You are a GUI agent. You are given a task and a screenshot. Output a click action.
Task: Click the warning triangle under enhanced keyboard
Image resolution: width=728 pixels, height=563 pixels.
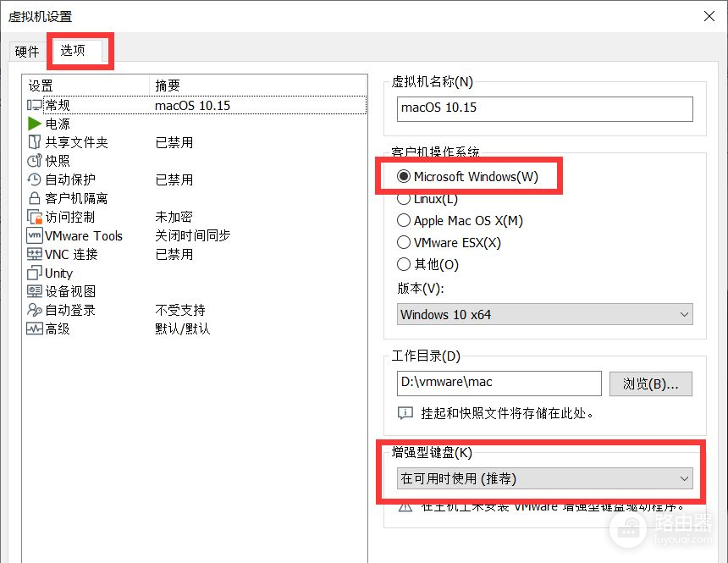(405, 507)
